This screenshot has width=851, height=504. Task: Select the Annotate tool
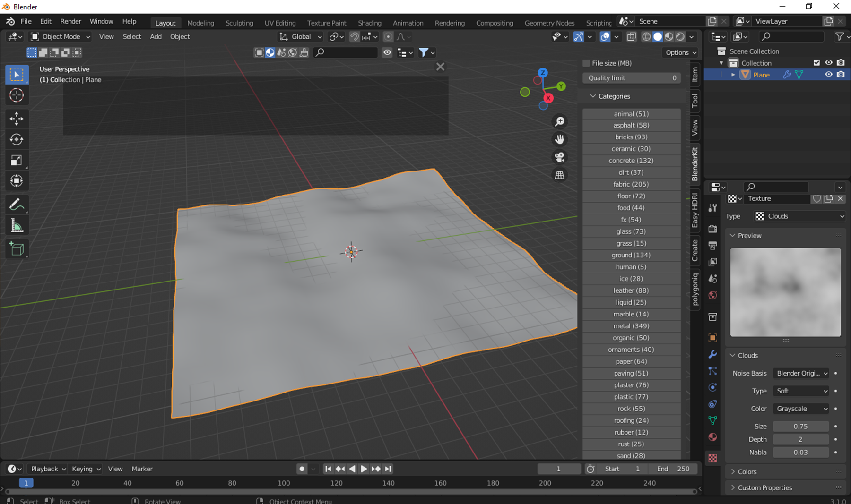(17, 205)
